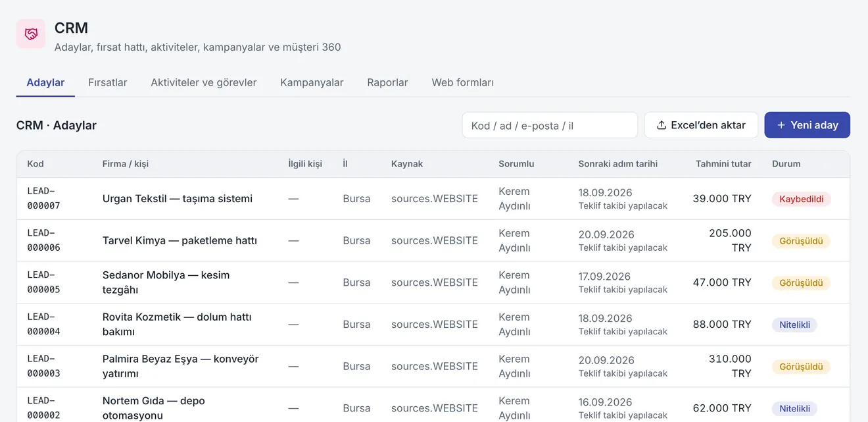The image size is (868, 422).
Task: Click the Excel'den aktar button
Action: pyautogui.click(x=701, y=125)
